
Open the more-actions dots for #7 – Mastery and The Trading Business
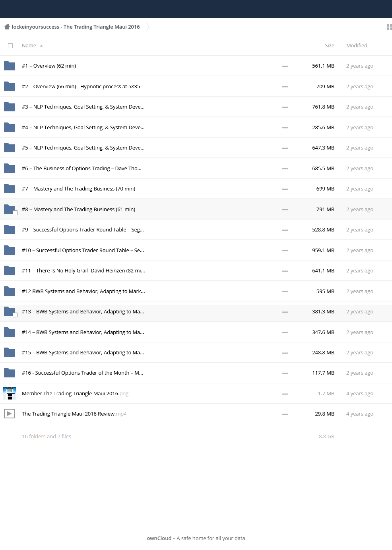coord(285,189)
